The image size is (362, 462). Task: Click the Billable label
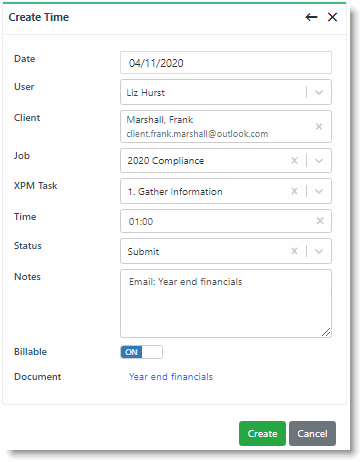pos(30,352)
